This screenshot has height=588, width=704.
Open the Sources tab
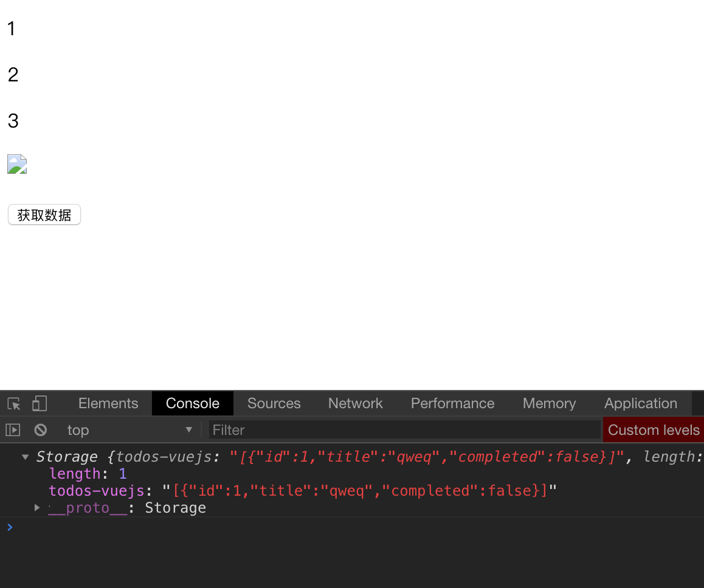tap(274, 403)
